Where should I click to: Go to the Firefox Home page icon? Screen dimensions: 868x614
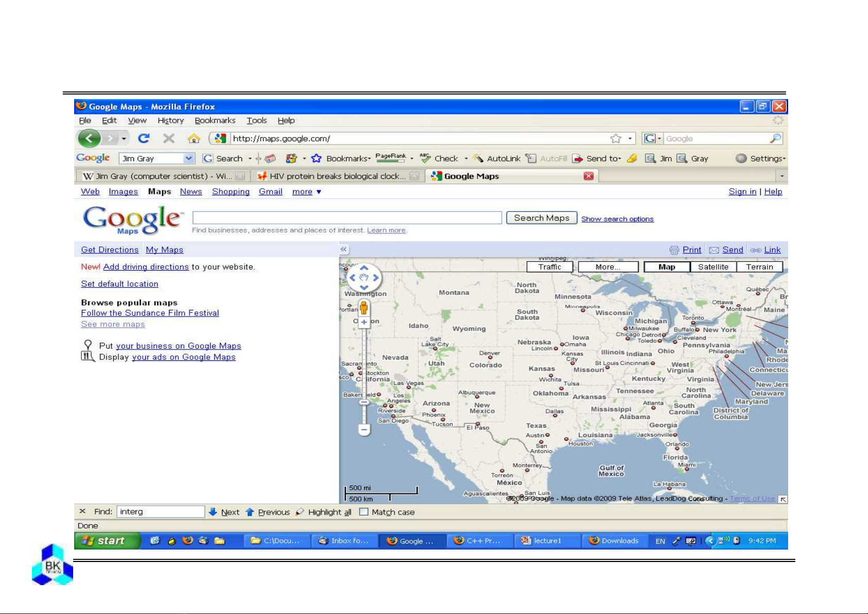pyautogui.click(x=194, y=138)
